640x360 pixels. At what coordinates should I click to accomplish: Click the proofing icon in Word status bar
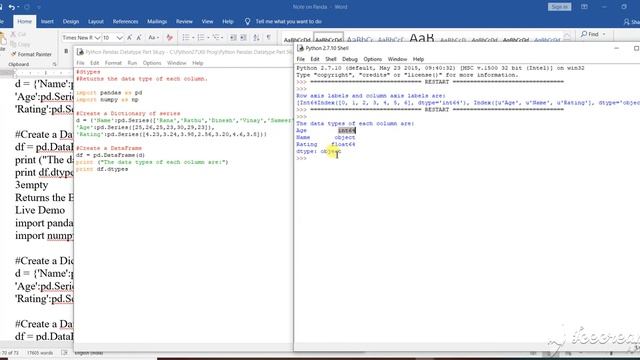[64, 353]
